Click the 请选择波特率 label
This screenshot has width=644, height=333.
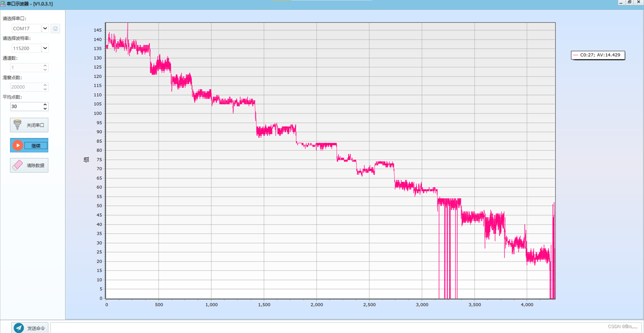click(x=17, y=38)
